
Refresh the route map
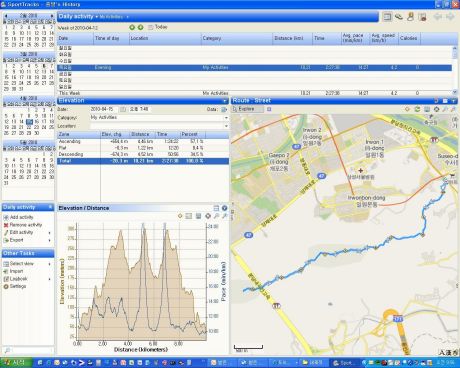417,109
